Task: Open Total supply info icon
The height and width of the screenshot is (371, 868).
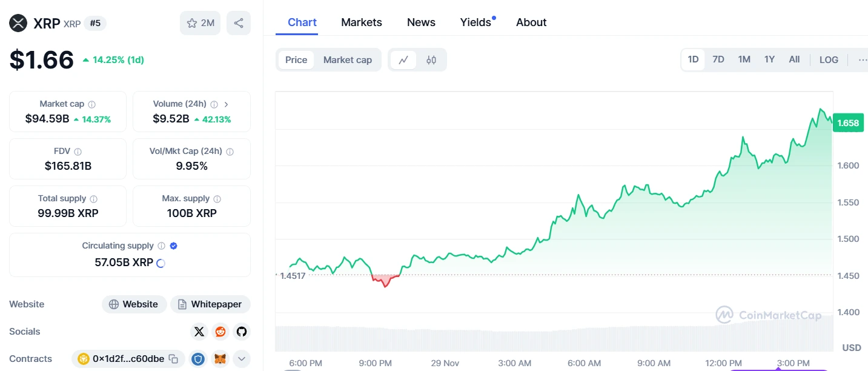Action: point(93,199)
